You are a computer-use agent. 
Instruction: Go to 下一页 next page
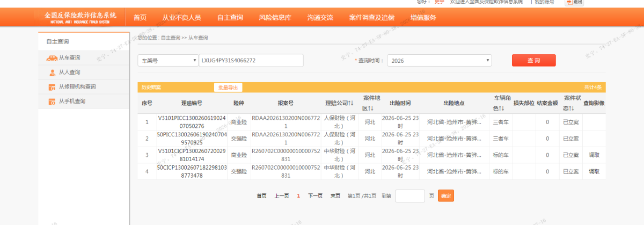315,196
